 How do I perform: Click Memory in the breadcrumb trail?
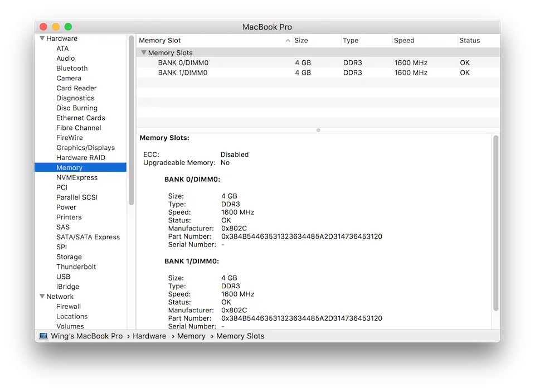pos(191,336)
